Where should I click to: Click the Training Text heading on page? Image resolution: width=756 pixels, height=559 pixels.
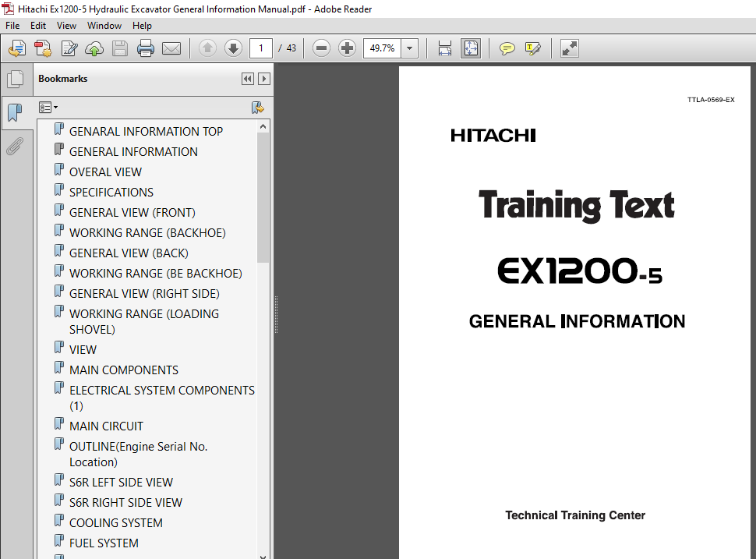(x=576, y=206)
